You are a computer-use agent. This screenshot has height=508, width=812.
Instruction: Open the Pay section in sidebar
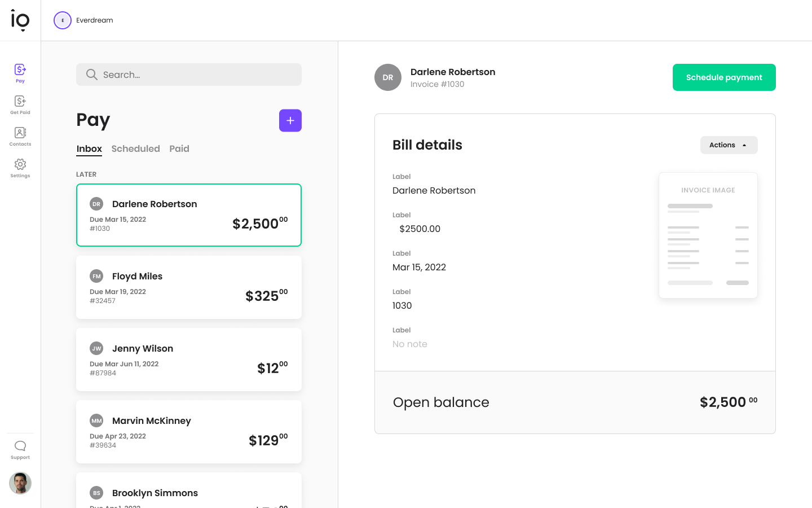click(x=20, y=73)
